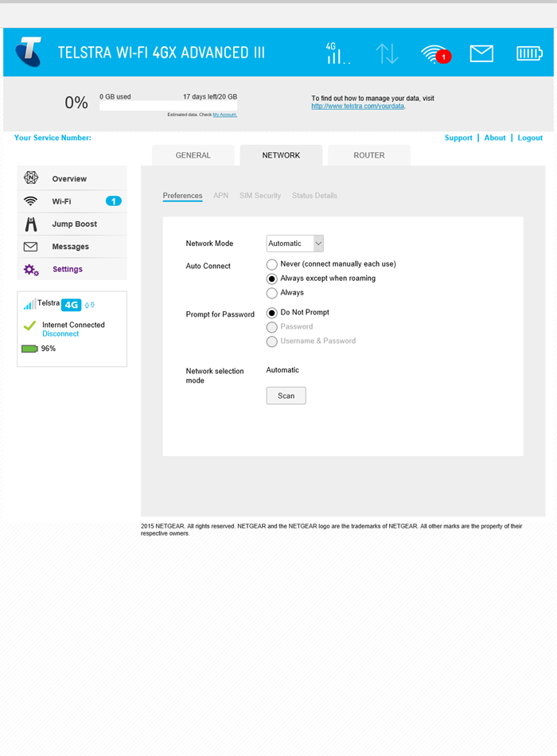Open Settings with the gears icon
The width and height of the screenshot is (557, 756).
[67, 269]
